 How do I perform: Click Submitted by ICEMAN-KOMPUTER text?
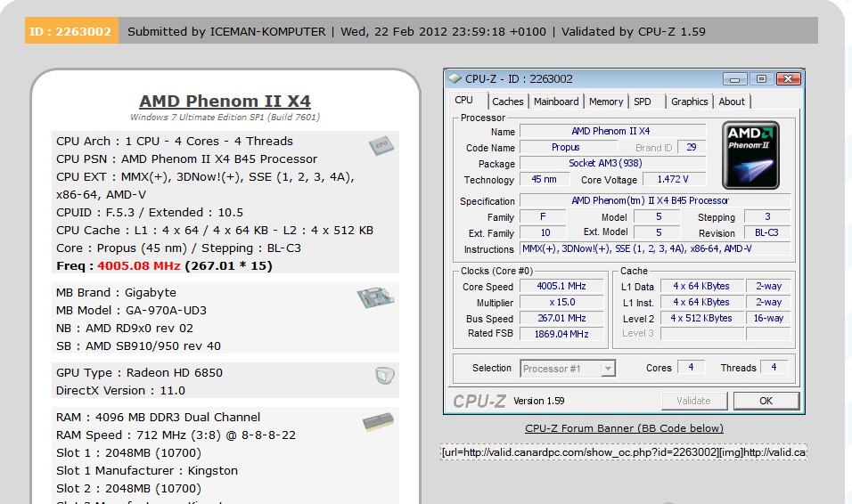[226, 31]
